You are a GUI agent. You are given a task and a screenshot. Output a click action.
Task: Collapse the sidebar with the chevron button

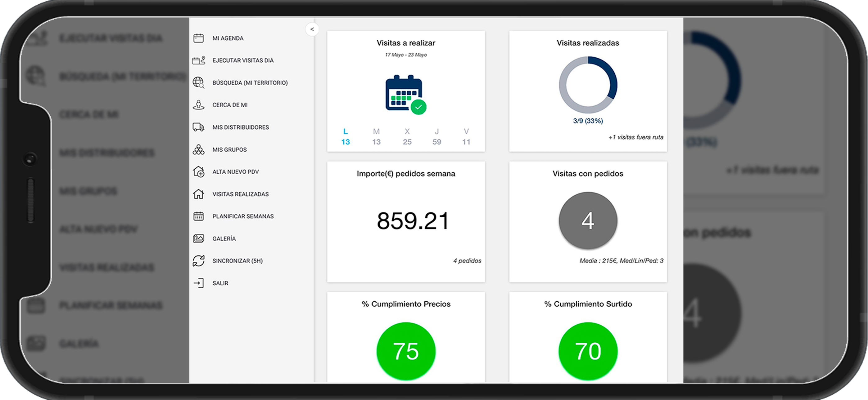312,29
